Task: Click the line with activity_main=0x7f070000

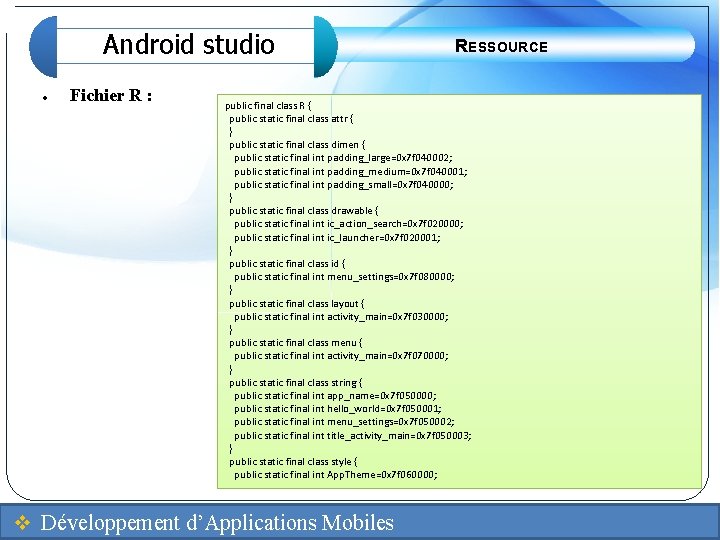Action: 341,356
